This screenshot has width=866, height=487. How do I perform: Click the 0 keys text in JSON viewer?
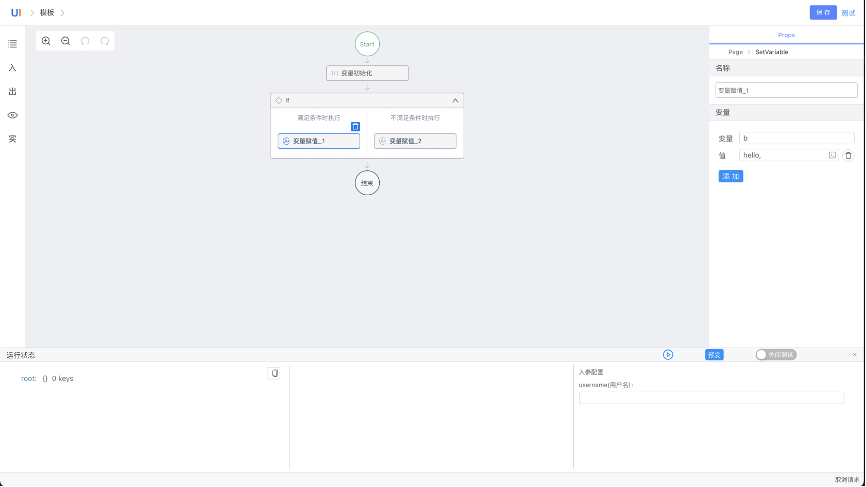tap(62, 378)
